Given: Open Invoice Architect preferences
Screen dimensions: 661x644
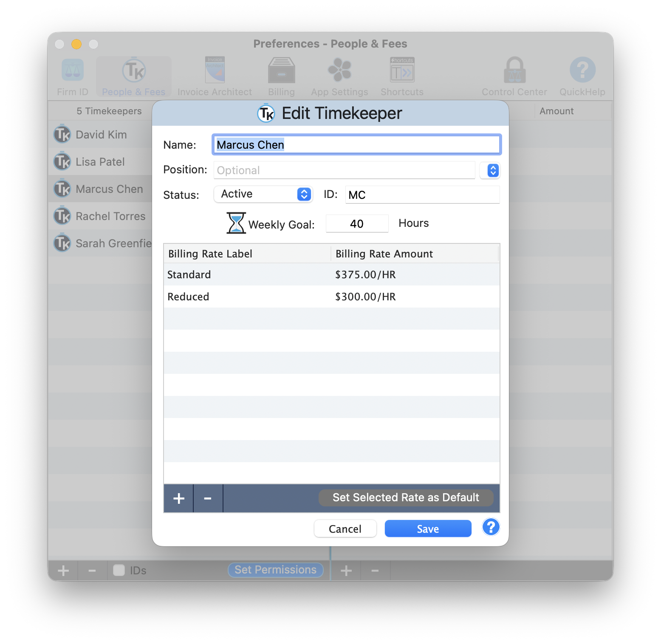Looking at the screenshot, I should pos(215,75).
